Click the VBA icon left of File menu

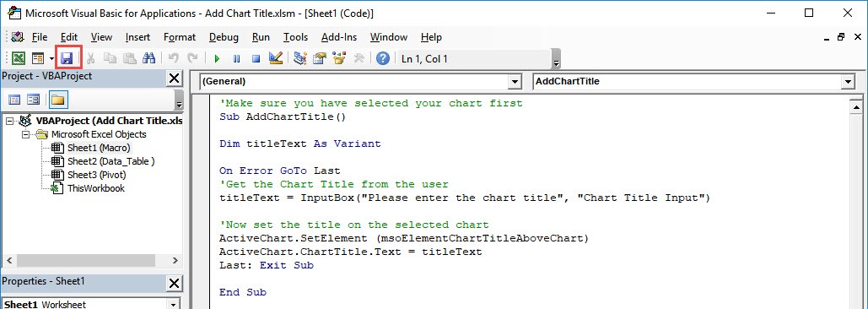click(17, 37)
